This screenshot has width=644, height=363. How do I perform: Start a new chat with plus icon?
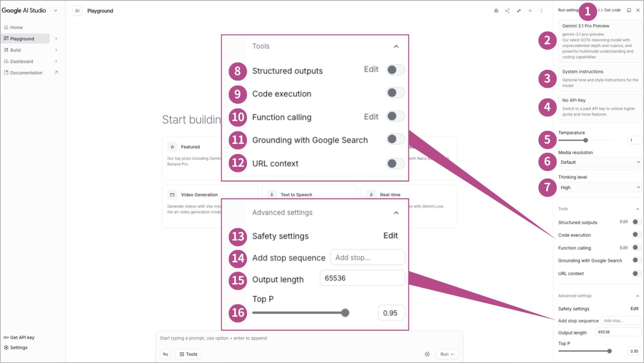[530, 11]
